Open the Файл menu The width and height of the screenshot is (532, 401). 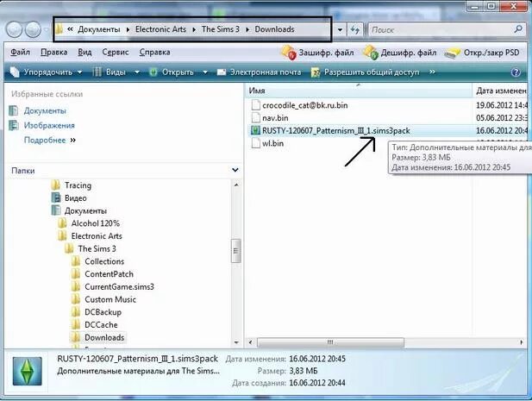[21, 53]
